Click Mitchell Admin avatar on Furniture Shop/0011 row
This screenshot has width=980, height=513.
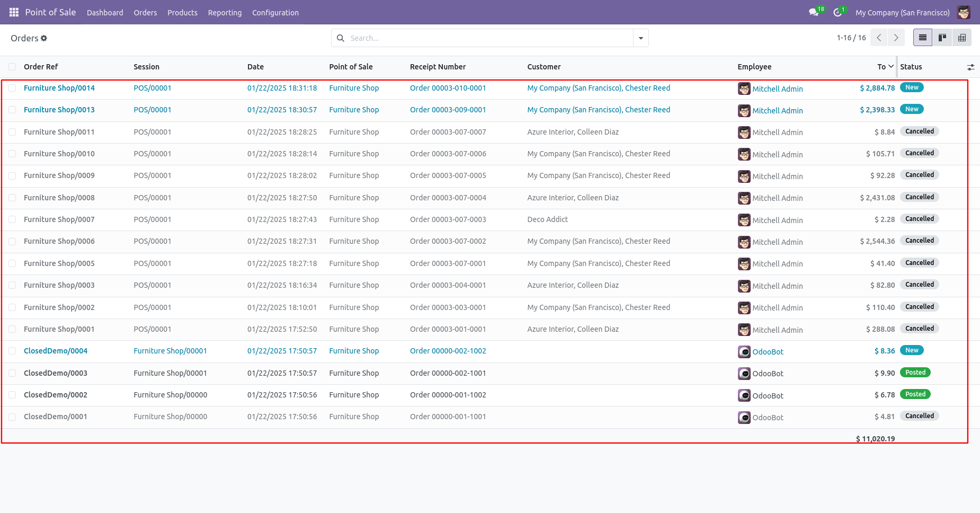[x=744, y=132]
